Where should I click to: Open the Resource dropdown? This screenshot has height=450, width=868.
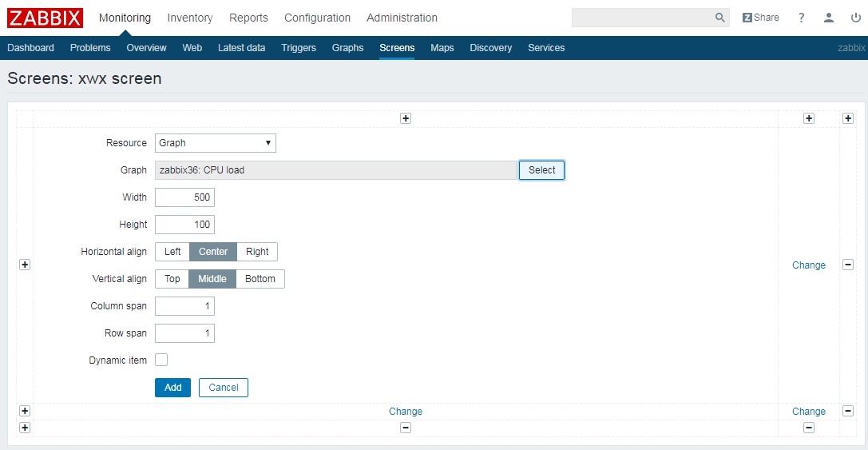pyautogui.click(x=215, y=143)
